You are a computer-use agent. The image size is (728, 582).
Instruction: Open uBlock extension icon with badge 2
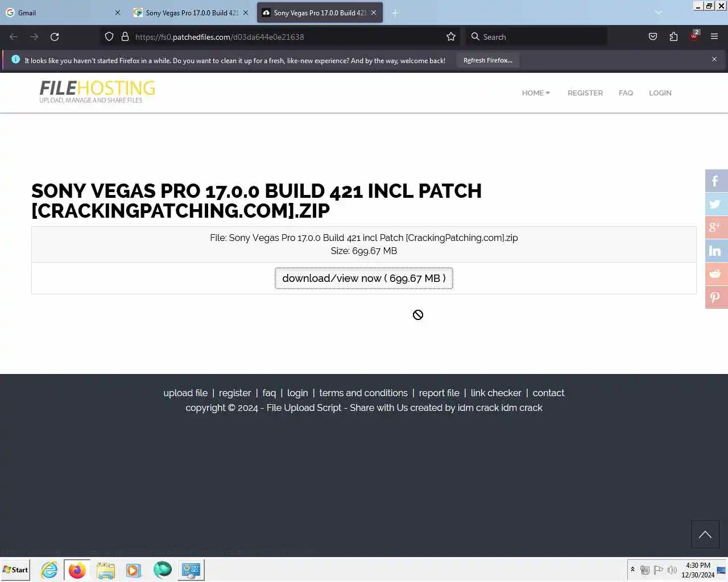[694, 36]
